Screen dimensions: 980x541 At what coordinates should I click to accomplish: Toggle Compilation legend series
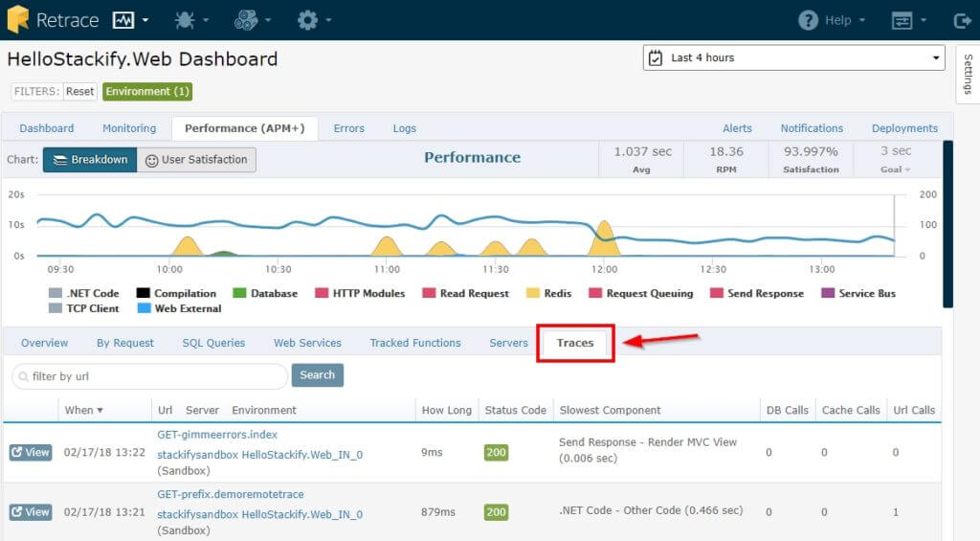pos(176,293)
